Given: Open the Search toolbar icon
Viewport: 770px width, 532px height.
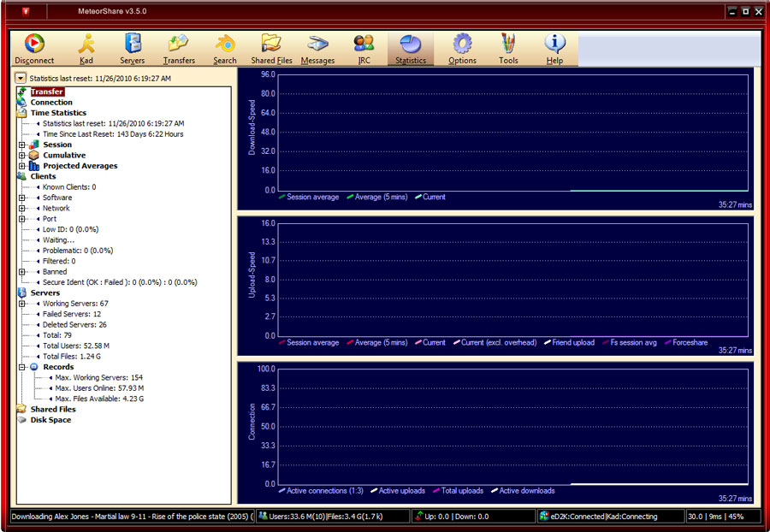Looking at the screenshot, I should (225, 48).
